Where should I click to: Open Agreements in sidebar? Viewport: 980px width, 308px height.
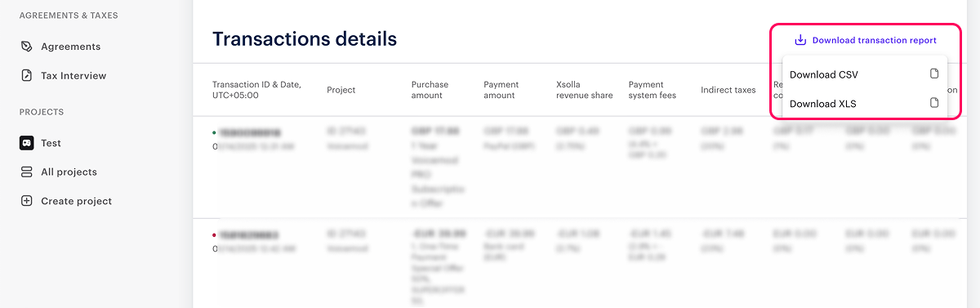pyautogui.click(x=71, y=47)
